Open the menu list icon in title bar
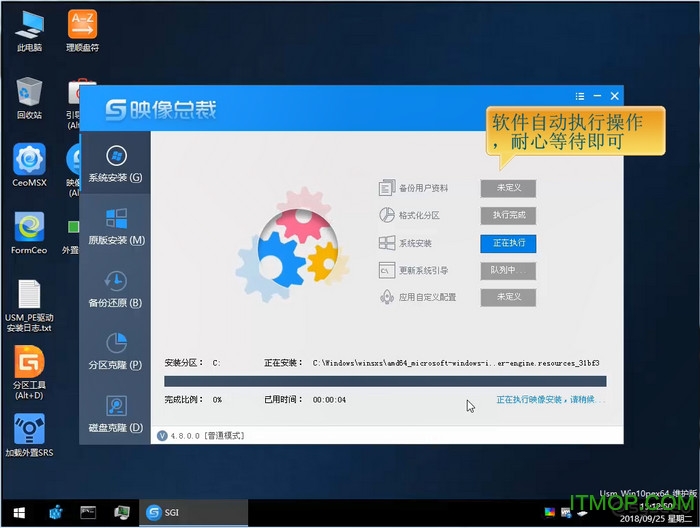700x528 pixels. click(580, 96)
